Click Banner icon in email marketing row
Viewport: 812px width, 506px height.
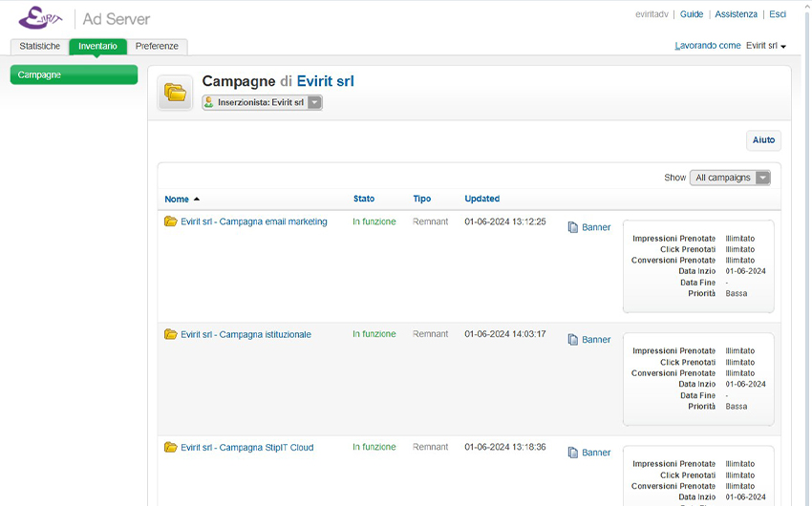pos(573,227)
